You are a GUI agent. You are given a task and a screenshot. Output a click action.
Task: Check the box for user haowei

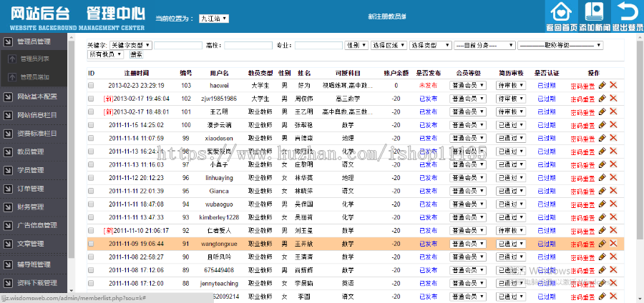point(91,85)
